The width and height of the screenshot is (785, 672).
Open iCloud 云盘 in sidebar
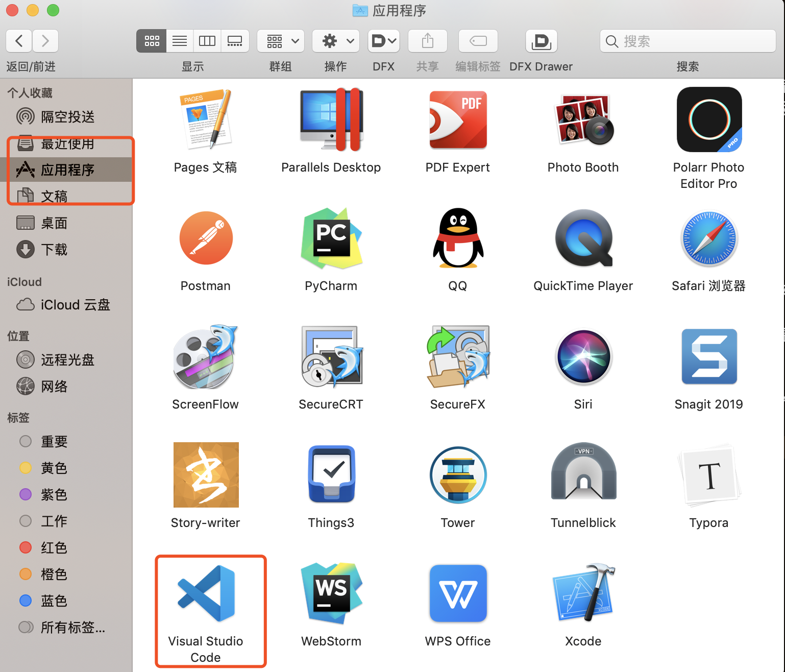click(66, 305)
